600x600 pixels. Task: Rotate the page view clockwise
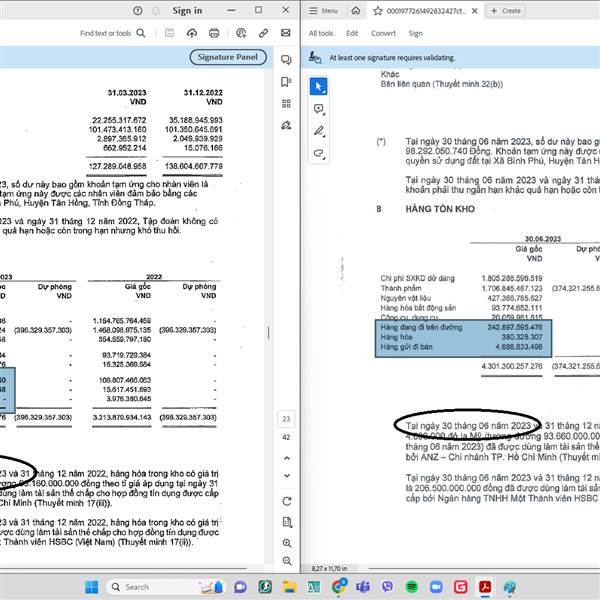tap(287, 501)
